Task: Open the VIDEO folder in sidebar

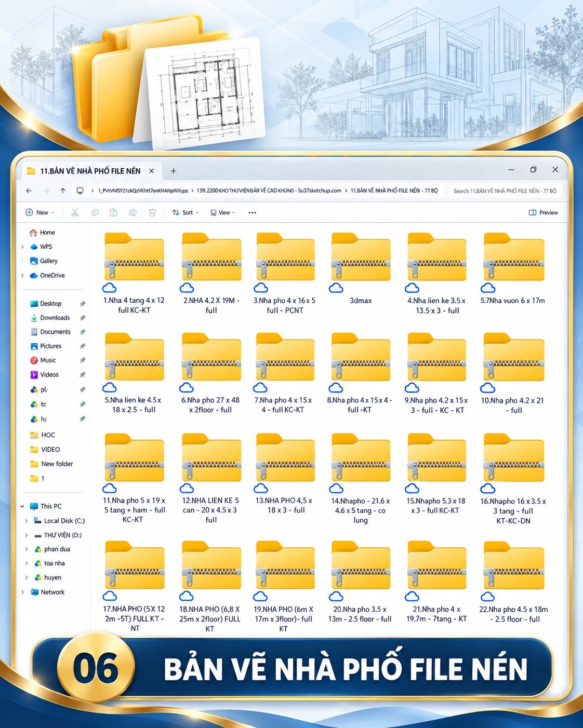Action: 45,449
